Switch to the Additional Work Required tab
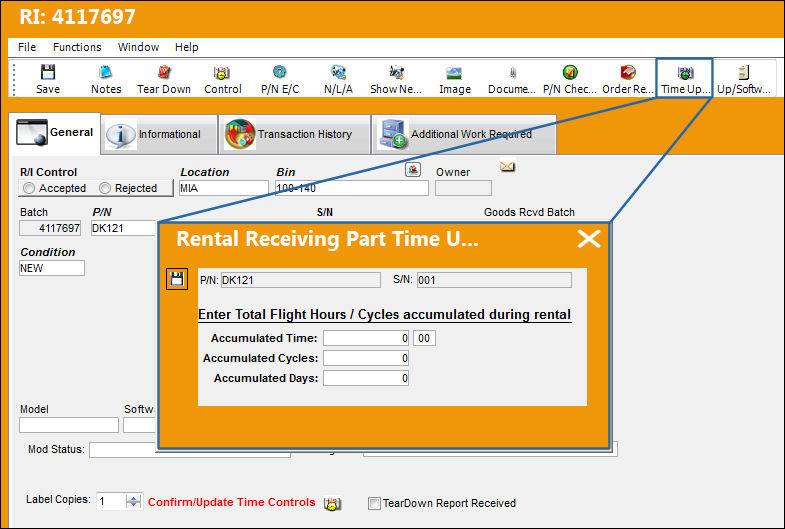 point(464,134)
